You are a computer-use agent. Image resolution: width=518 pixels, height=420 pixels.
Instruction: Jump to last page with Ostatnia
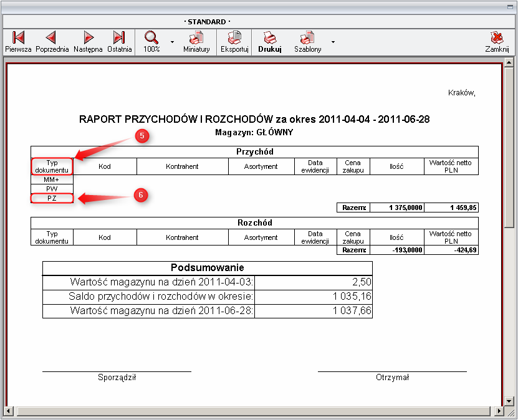coord(119,41)
